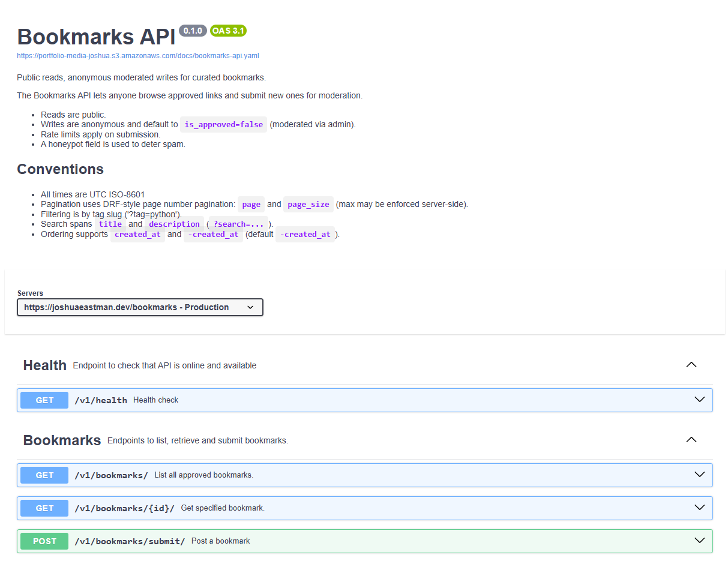Click the GET badge on /v1/bookmarks/

44,475
